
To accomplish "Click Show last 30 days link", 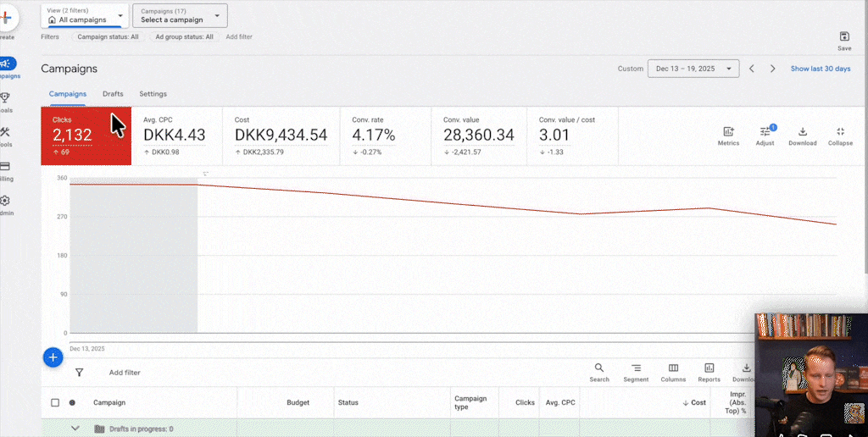I will (820, 69).
